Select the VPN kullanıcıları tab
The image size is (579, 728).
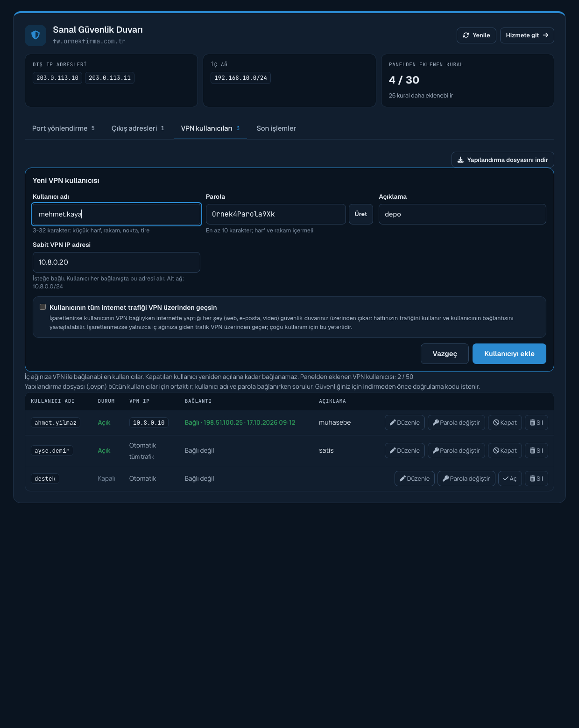tap(210, 128)
